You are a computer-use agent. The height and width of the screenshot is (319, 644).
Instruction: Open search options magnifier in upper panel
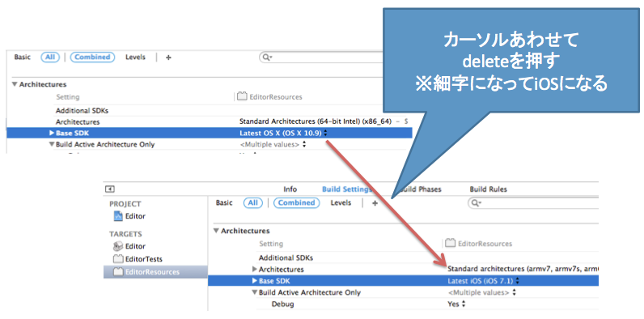point(267,57)
